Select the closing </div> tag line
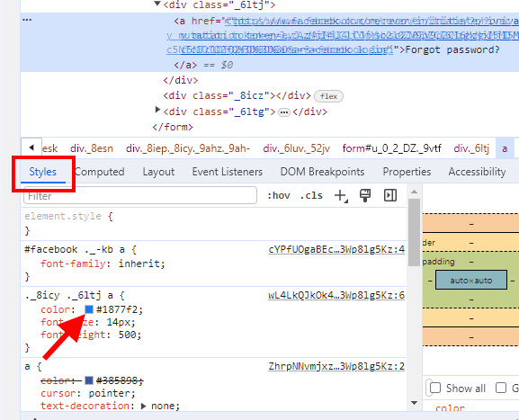The image size is (519, 420). 181,80
